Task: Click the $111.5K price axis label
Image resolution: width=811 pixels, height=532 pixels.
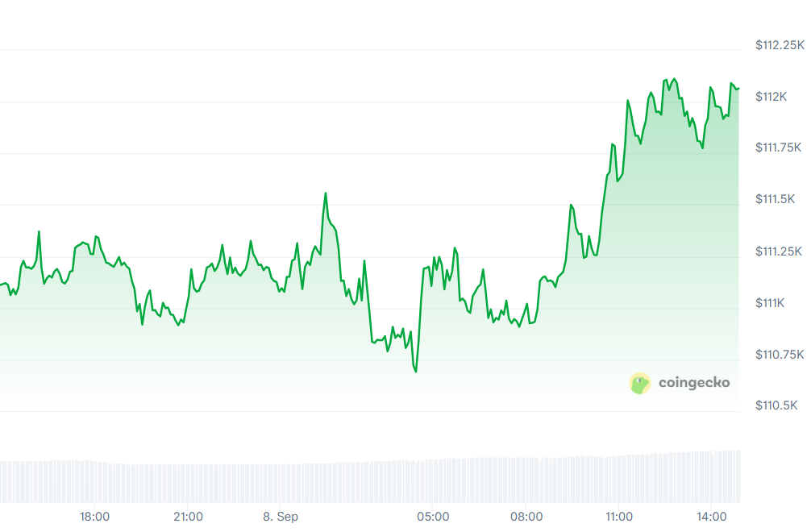Action: point(776,199)
